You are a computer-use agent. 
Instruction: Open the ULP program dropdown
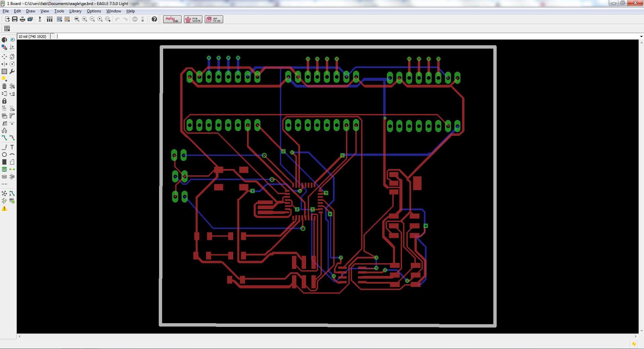pos(67,19)
